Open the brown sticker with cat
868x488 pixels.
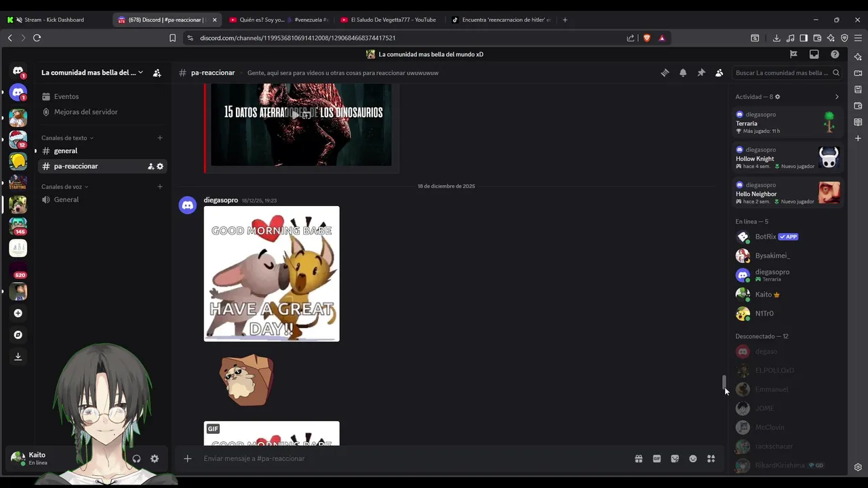point(247,380)
